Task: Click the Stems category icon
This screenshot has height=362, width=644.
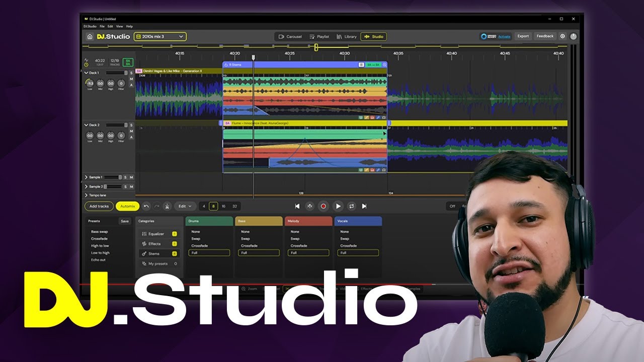Action: click(x=144, y=254)
